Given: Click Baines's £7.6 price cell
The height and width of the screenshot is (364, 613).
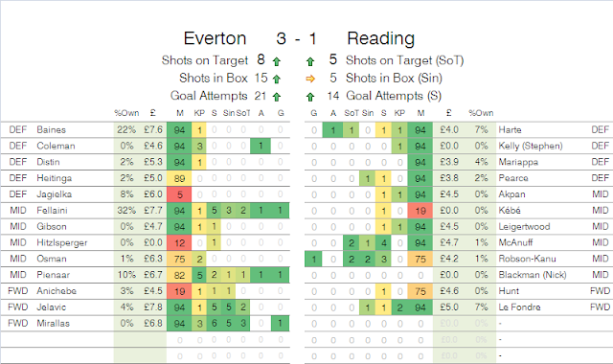Looking at the screenshot, I should pyautogui.click(x=153, y=130).
